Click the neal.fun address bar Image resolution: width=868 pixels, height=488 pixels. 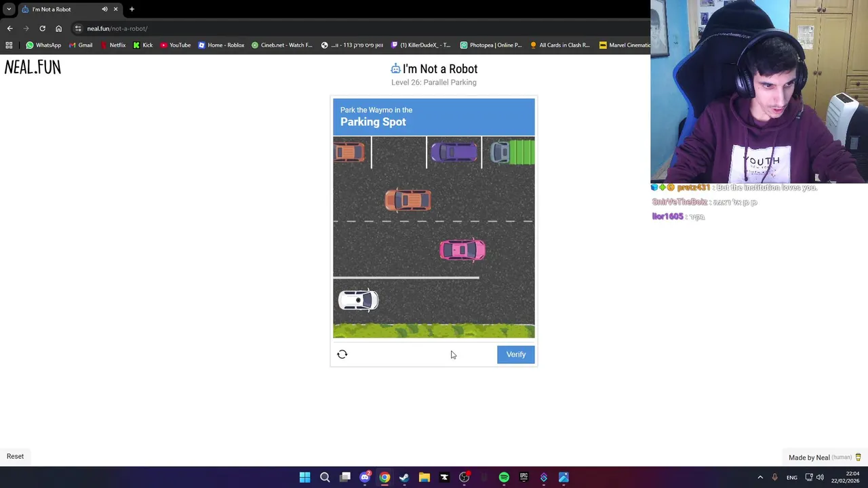[359, 28]
